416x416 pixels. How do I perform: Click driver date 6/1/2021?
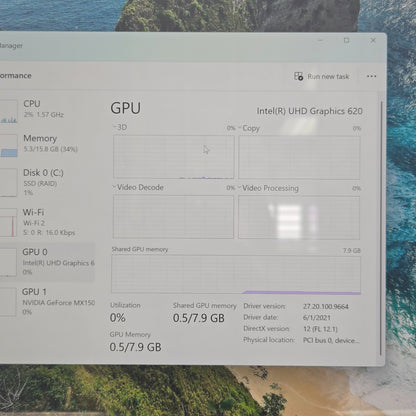click(x=317, y=318)
